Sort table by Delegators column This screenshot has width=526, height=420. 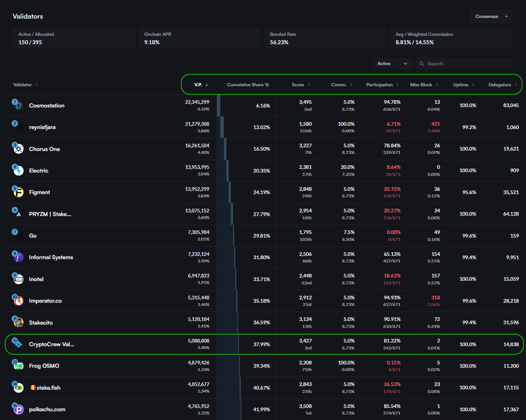pos(503,85)
